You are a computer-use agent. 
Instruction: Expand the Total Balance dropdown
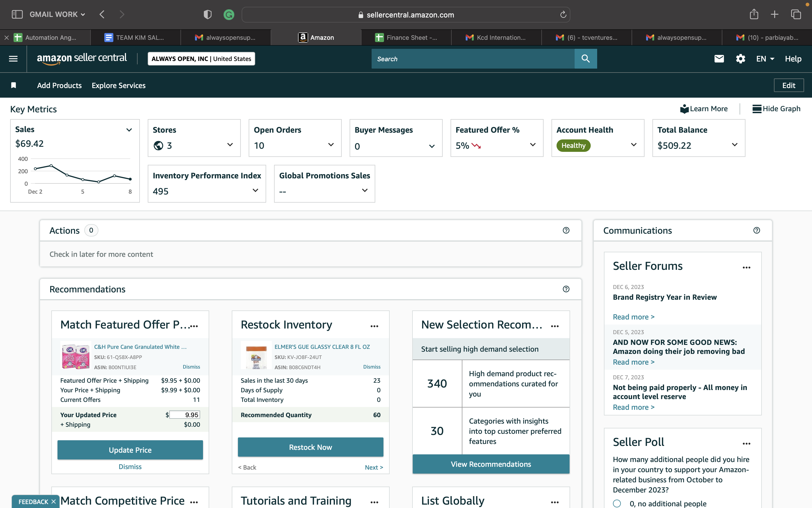(735, 145)
